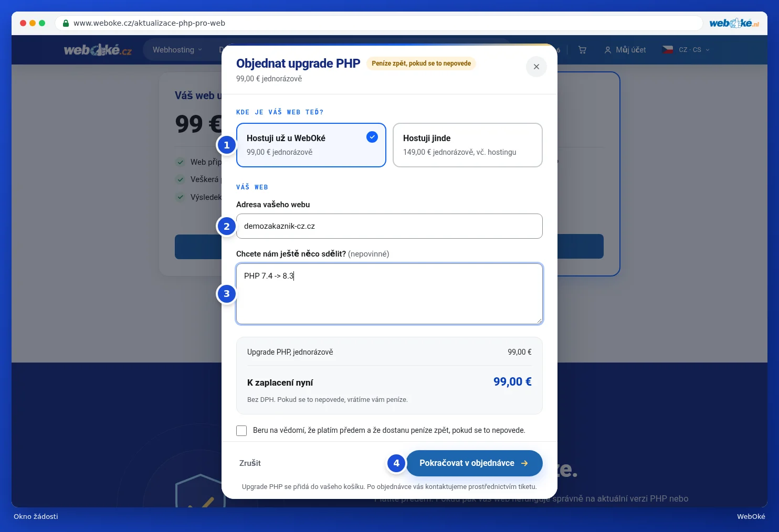Image resolution: width=779 pixels, height=532 pixels.
Task: Open the Webhosting navigation menu
Action: 177,50
